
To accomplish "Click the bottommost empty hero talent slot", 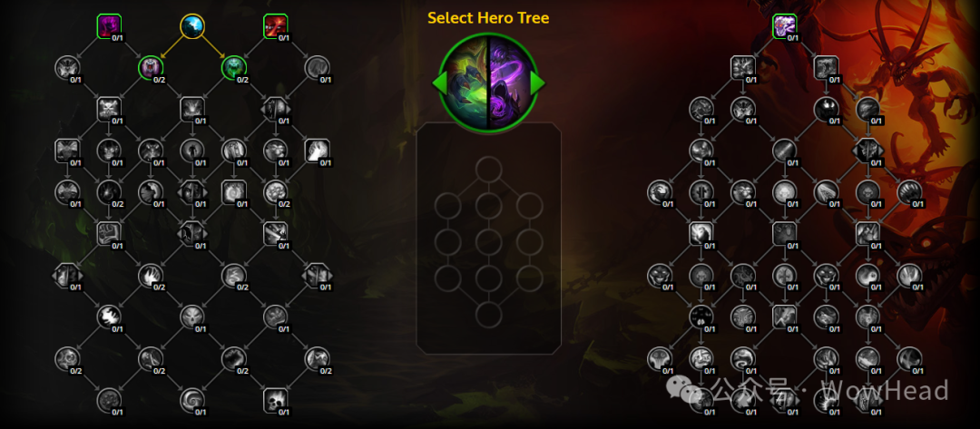I will point(489,316).
